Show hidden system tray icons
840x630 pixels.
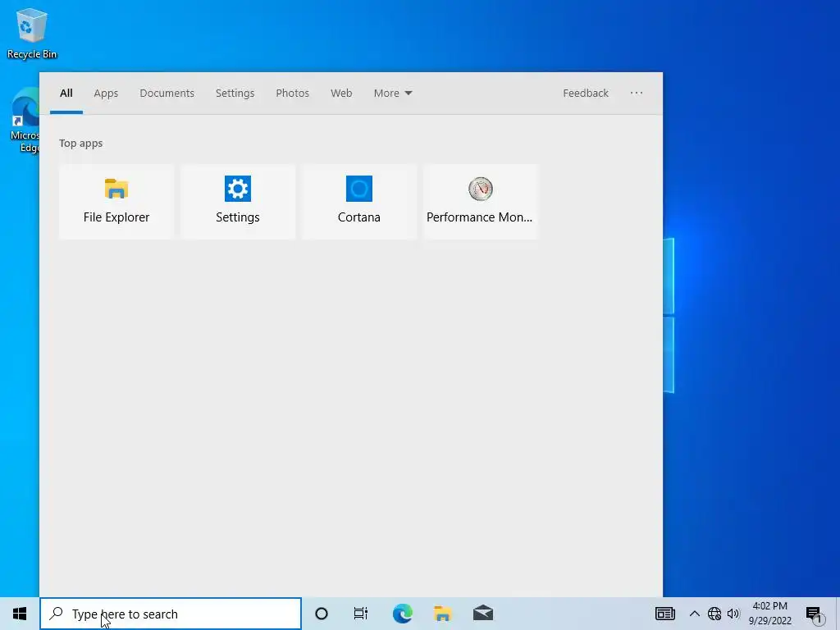[694, 614]
